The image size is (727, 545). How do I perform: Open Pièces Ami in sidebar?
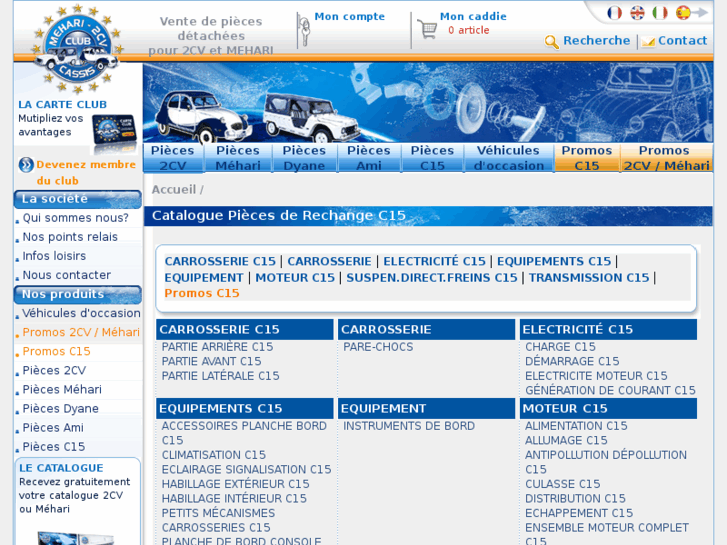53,427
